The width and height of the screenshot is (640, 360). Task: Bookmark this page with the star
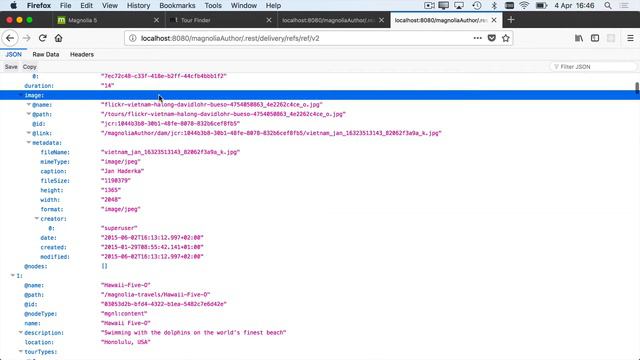click(x=506, y=38)
